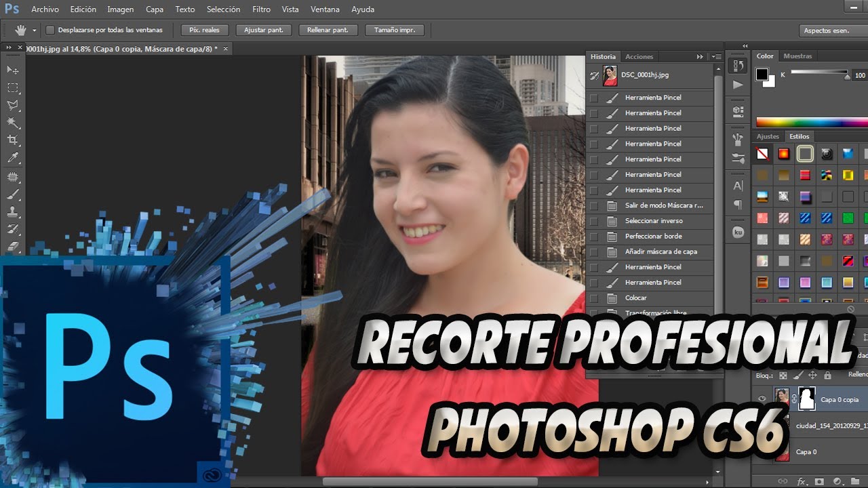Open the History panel flyout menu
This screenshot has width=868, height=488.
pyautogui.click(x=716, y=57)
